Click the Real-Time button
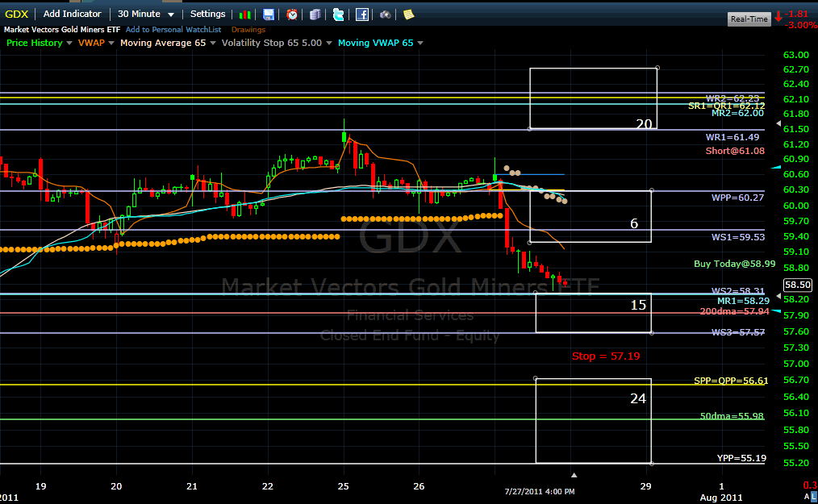Image resolution: width=818 pixels, height=504 pixels. pos(749,19)
